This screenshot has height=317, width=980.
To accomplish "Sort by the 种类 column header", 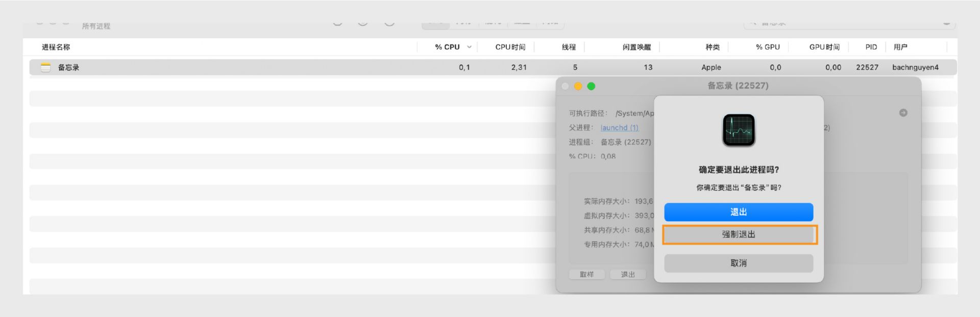I will [x=713, y=47].
